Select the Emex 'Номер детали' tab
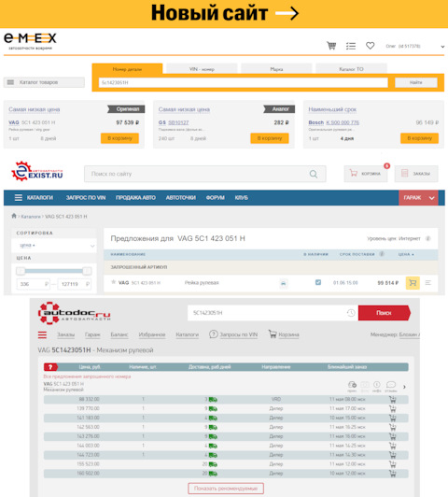 (x=127, y=69)
